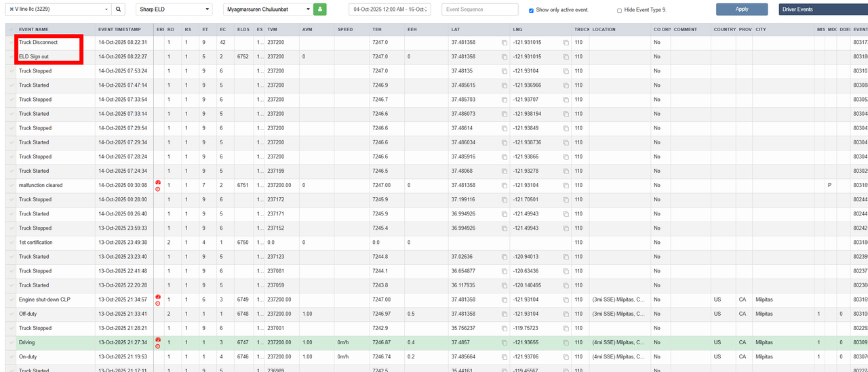
Task: Copy latitude 37.199116 in the 00:28:00 row
Action: coord(505,199)
